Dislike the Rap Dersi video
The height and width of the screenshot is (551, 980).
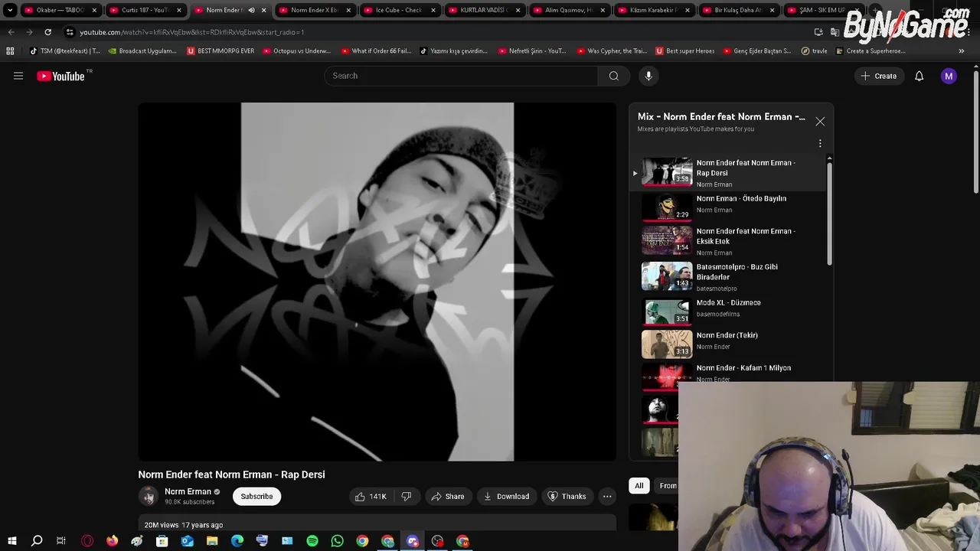(407, 497)
